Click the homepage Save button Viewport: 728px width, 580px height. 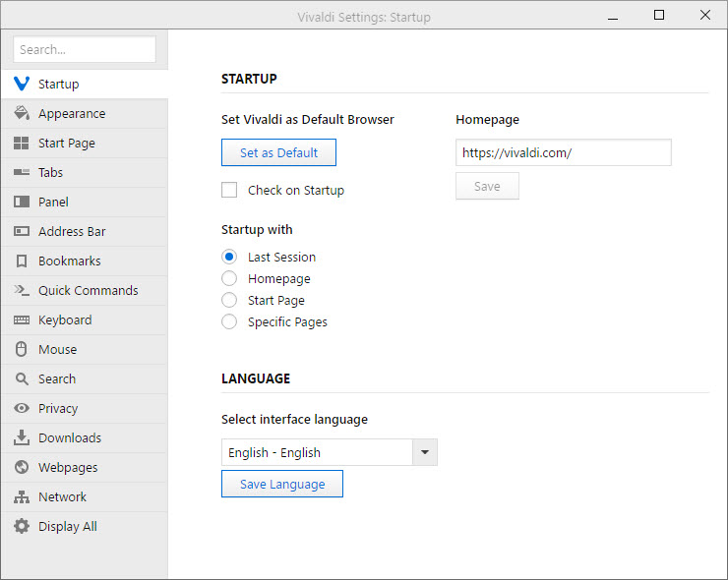(487, 186)
